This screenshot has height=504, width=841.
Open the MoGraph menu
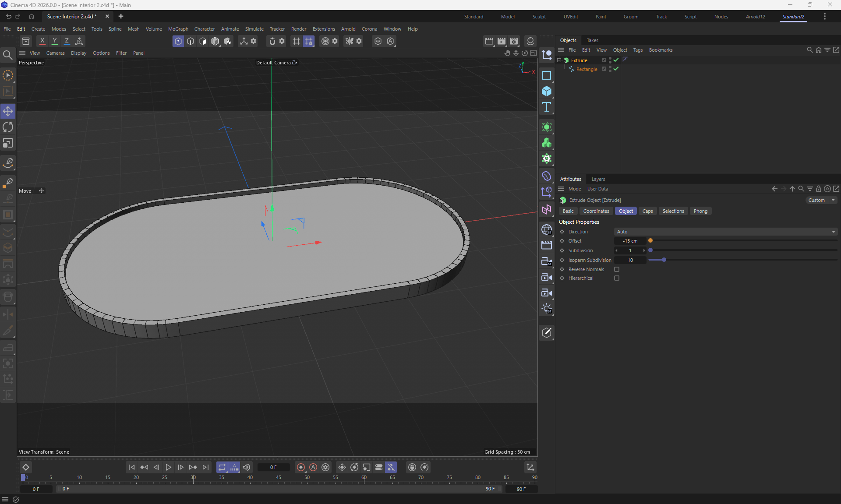click(178, 29)
